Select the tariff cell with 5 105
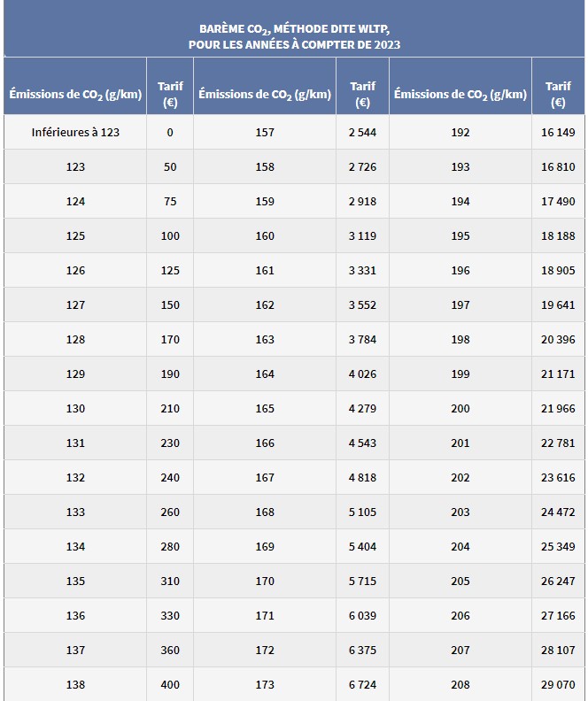588x701 pixels. coord(362,512)
